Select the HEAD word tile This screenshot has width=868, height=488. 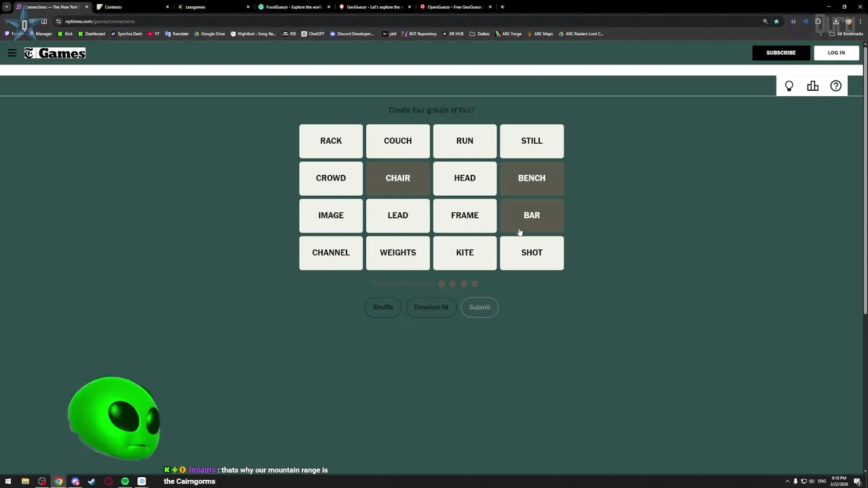[465, 178]
